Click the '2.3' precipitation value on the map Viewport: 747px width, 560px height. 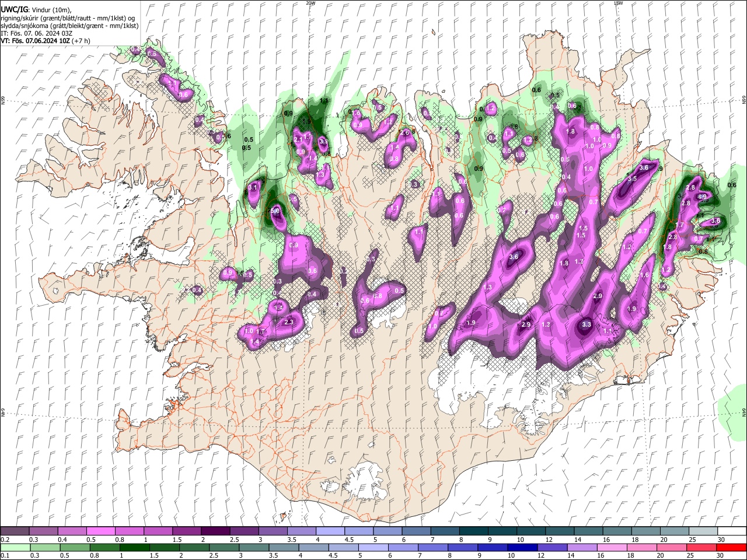coord(288,322)
